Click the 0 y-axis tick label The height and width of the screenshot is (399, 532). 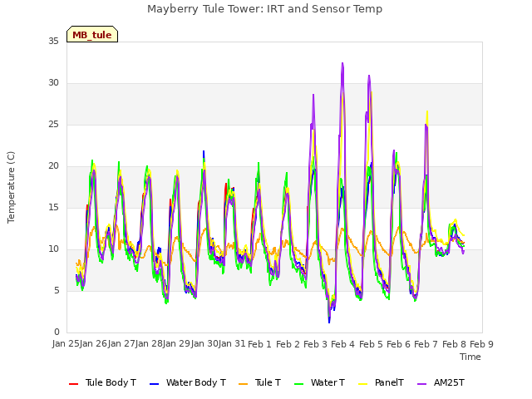point(57,332)
